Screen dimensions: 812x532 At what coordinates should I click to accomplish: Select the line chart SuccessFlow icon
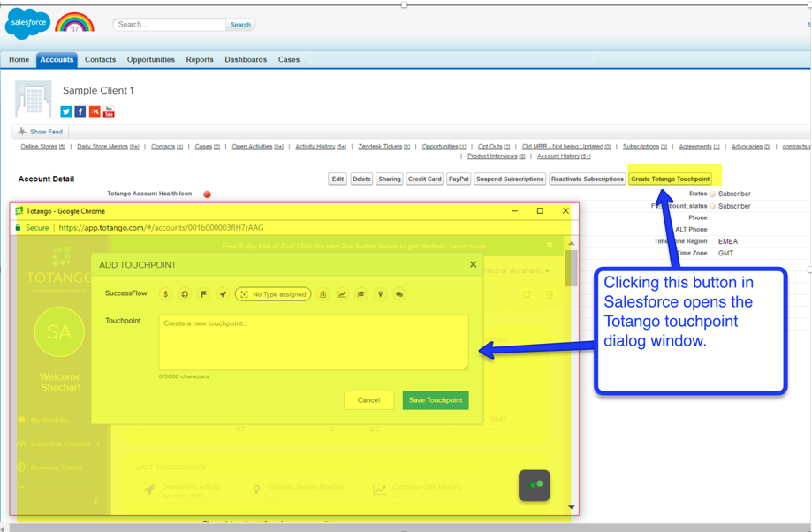tap(342, 294)
